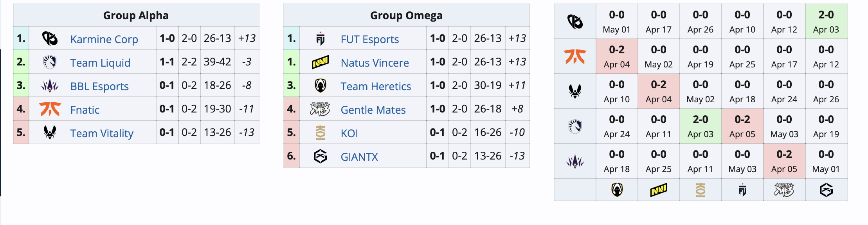The height and width of the screenshot is (225, 868).
Task: Click the Fnatic logo in Group Alpha standings
Action: [x=50, y=109]
